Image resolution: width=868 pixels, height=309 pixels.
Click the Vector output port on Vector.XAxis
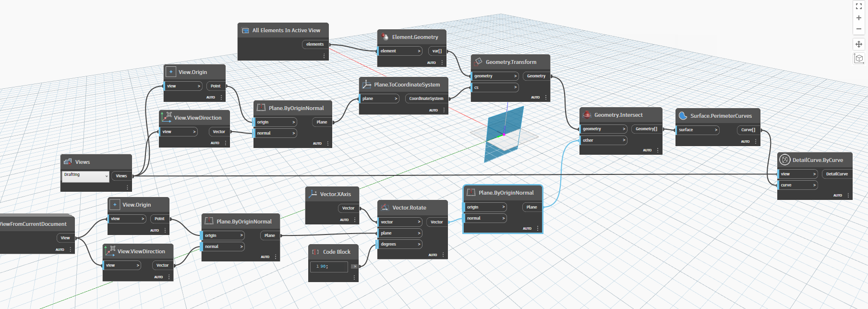tap(348, 208)
